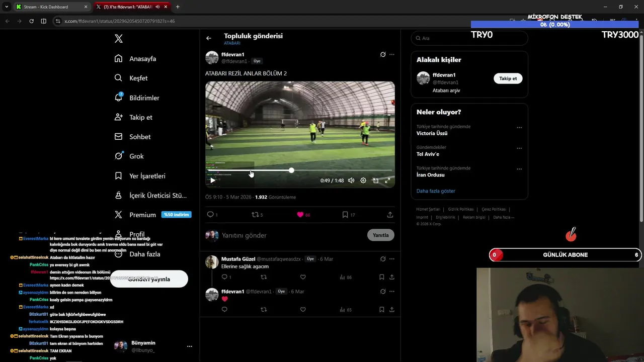Play the video with the play button
644x362 pixels.
tap(213, 180)
